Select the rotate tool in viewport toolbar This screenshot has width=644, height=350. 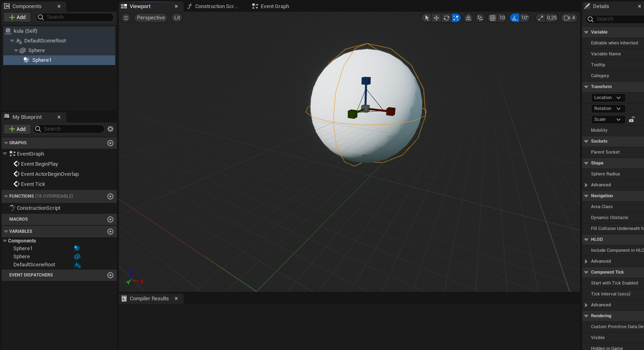[446, 18]
